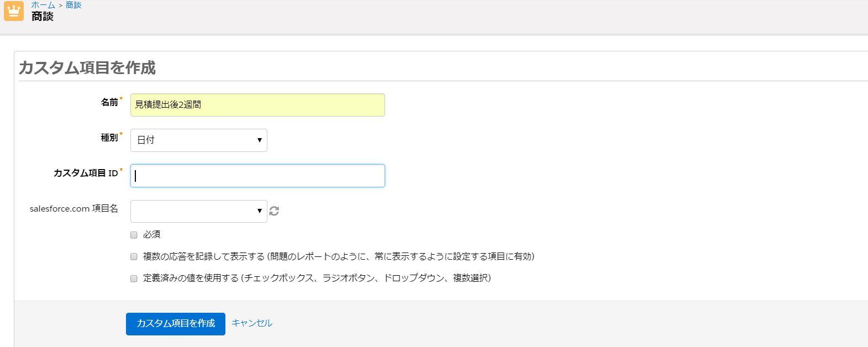Open the 種別 dropdown showing 日付
This screenshot has height=347, width=868.
(199, 140)
